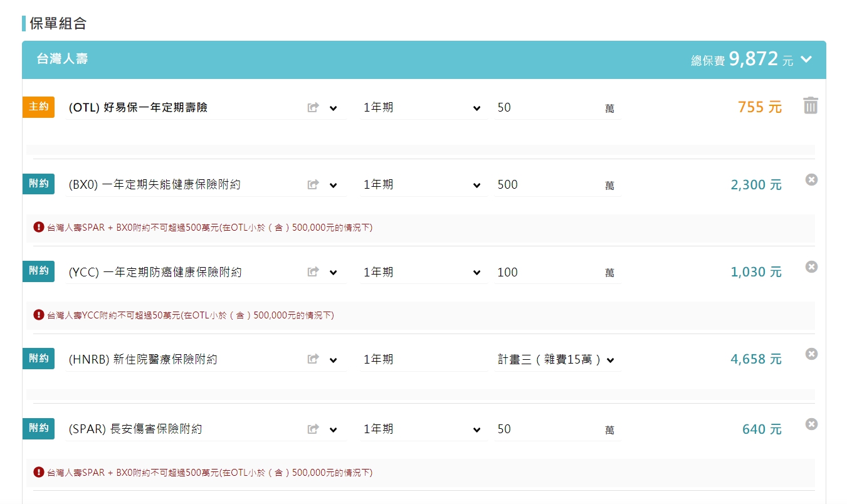Click 附約 badge of YCC row
Viewport: 847px width, 504px height.
pyautogui.click(x=39, y=271)
